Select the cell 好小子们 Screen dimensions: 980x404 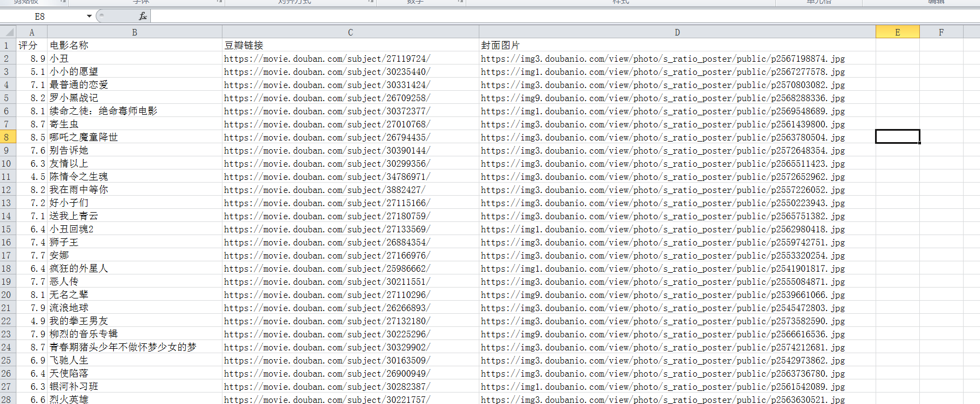(x=134, y=203)
